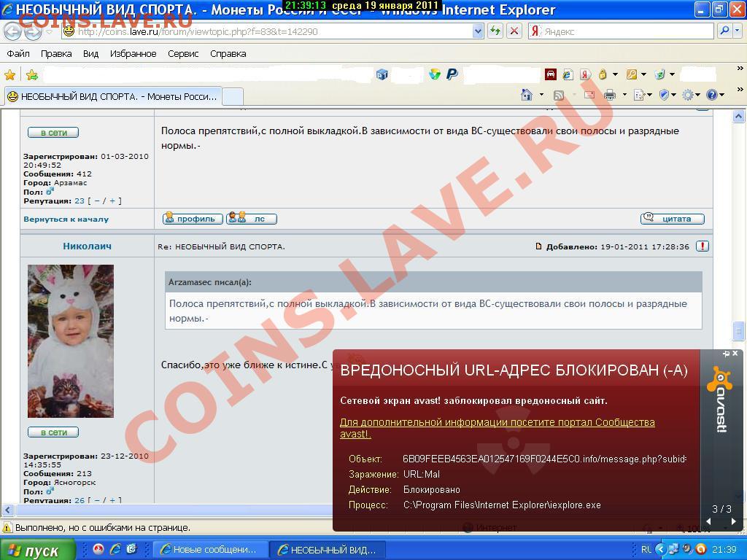747x560 pixels.
Task: Expand hidden tray icons arrow
Action: 660,549
